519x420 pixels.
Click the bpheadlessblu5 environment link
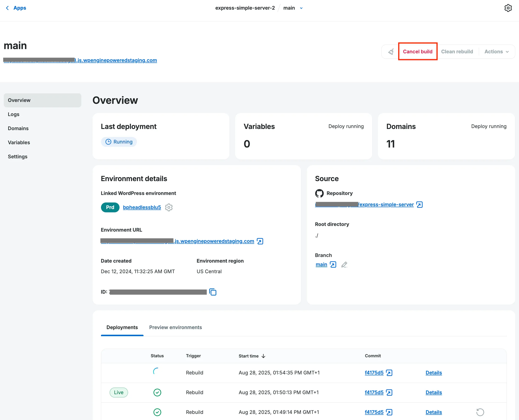click(142, 207)
